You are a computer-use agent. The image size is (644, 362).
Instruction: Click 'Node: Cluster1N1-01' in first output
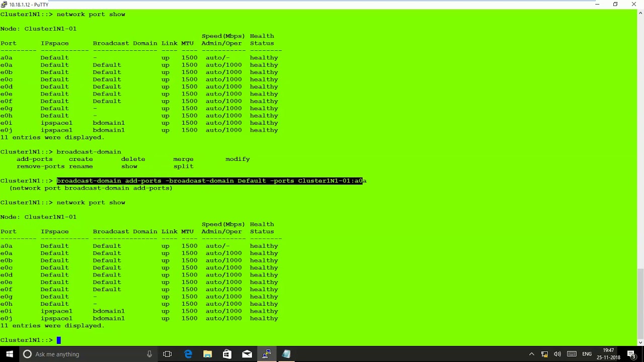click(38, 29)
